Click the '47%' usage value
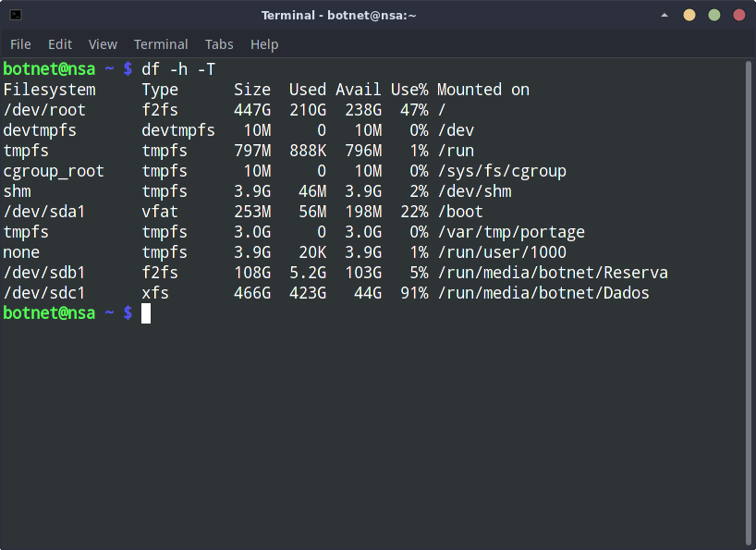Screen dimensions: 756x550 click(x=414, y=110)
